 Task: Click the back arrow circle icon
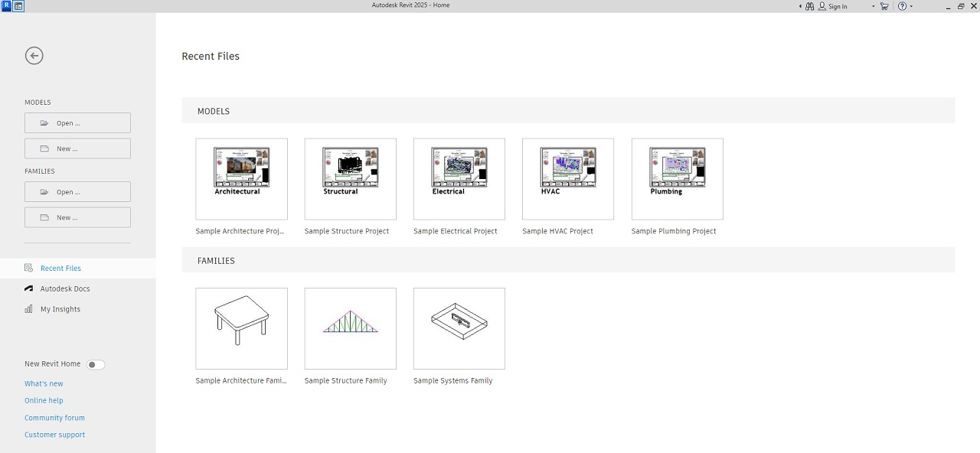click(34, 56)
